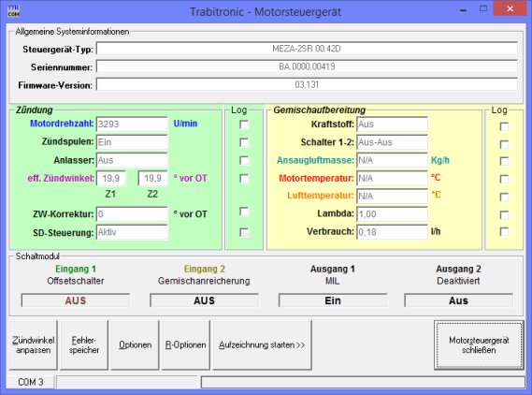Viewport: 532px width, 395px height.
Task: Open the Fehlerspeicher button
Action: point(84,344)
